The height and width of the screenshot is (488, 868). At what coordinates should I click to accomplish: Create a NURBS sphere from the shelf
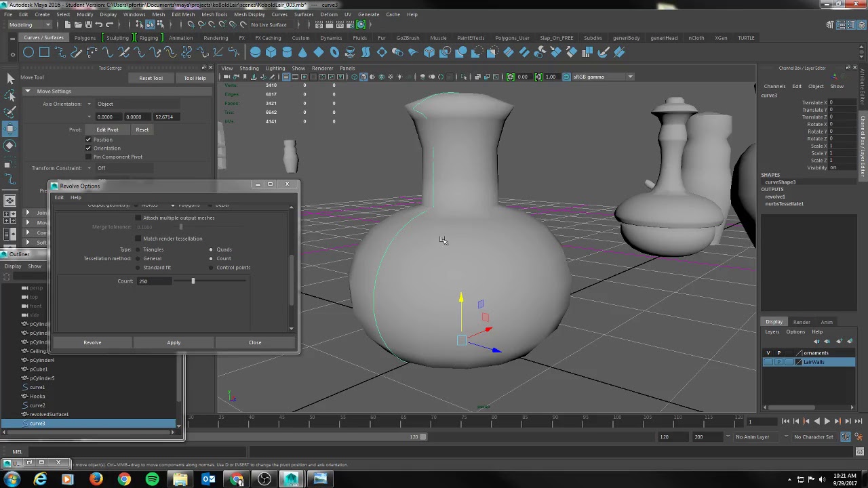tap(255, 52)
